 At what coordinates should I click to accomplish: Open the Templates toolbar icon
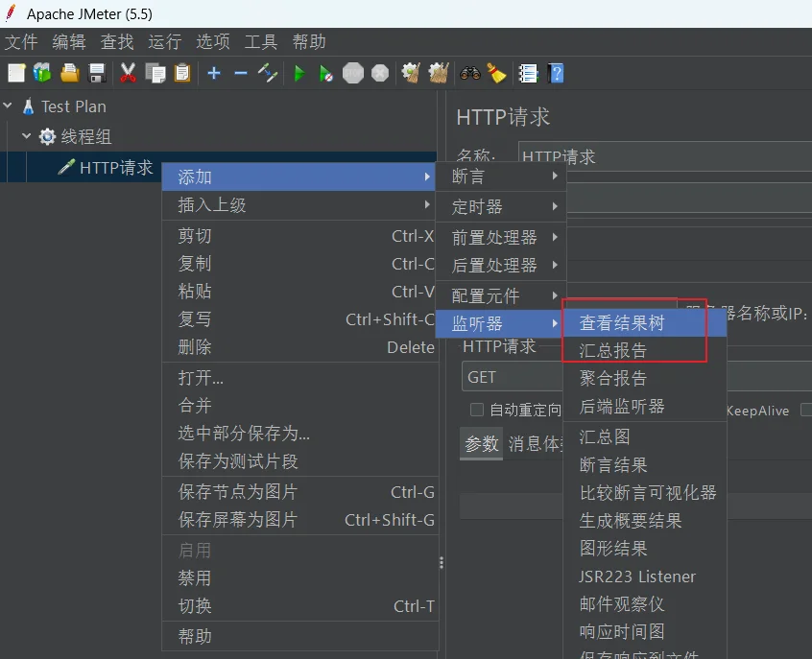pos(42,73)
